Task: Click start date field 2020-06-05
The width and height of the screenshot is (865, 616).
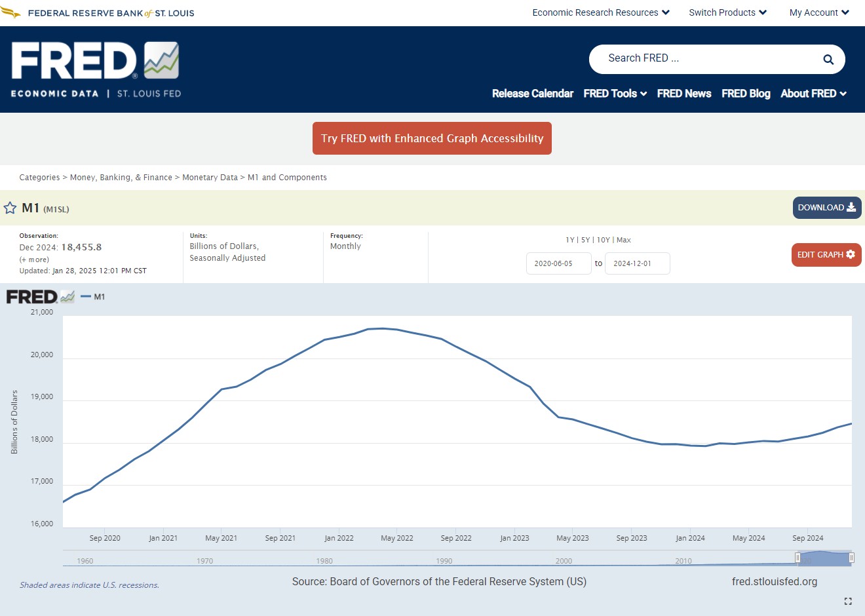Action: tap(559, 263)
